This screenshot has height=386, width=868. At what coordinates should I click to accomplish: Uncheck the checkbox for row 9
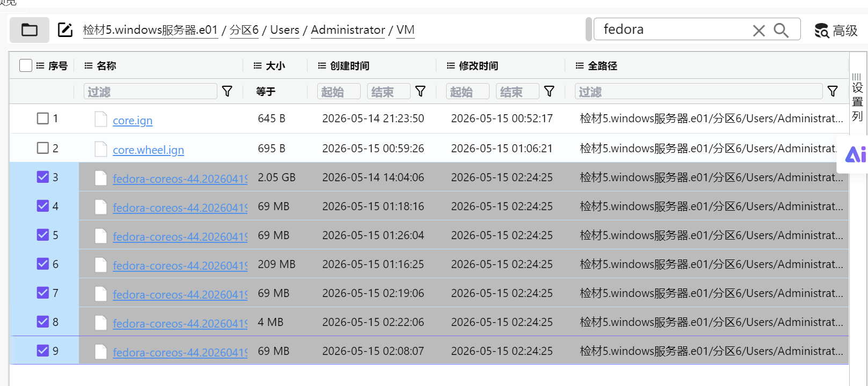43,351
